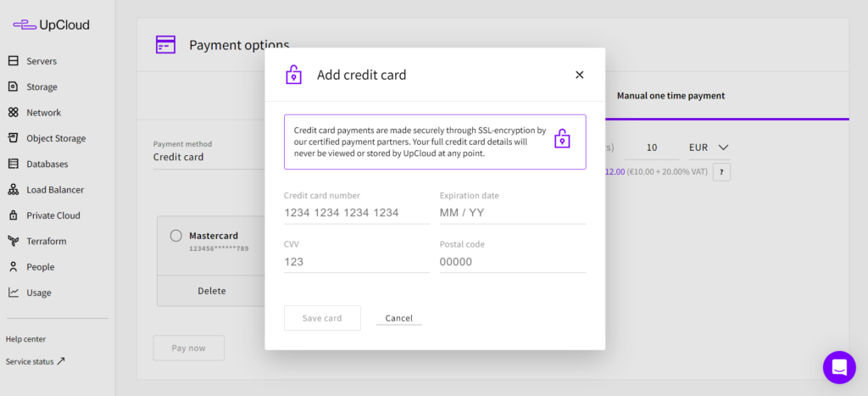868x396 pixels.
Task: Switch to Manual one time payment tab
Action: pos(670,96)
